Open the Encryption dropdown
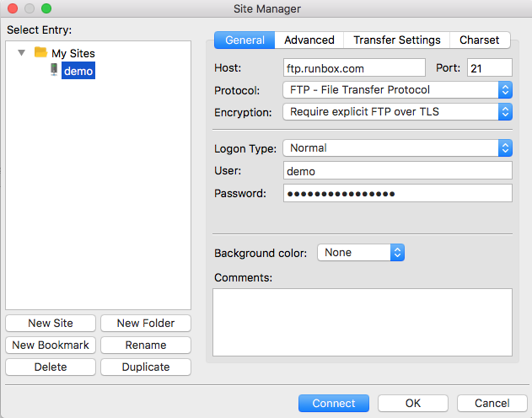 (x=397, y=111)
